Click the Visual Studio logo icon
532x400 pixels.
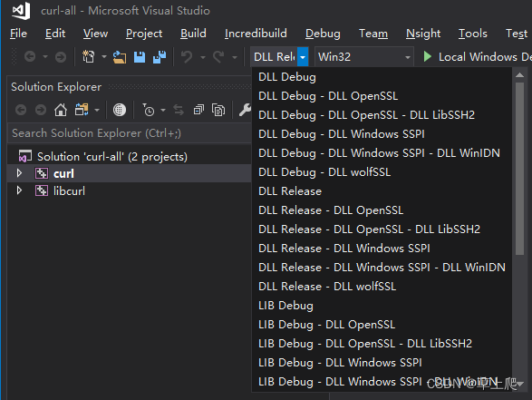tap(21, 11)
